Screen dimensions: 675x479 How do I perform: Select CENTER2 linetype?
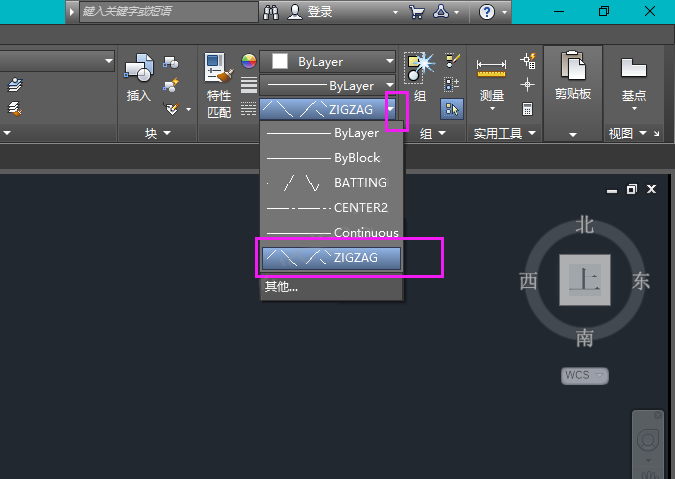[331, 208]
